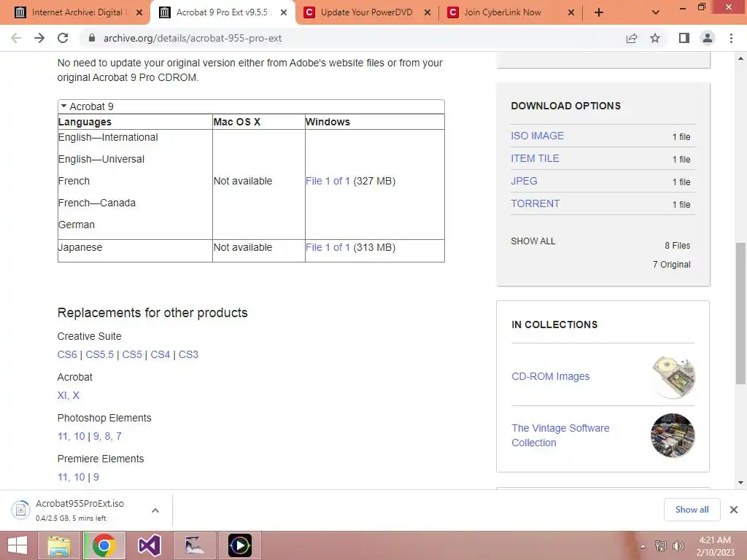The height and width of the screenshot is (560, 747).
Task: Bookmark this page with the star icon
Action: click(x=655, y=38)
